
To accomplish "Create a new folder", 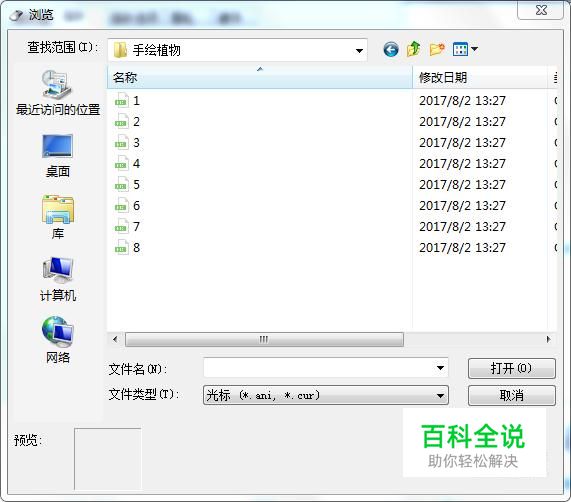I will click(437, 49).
